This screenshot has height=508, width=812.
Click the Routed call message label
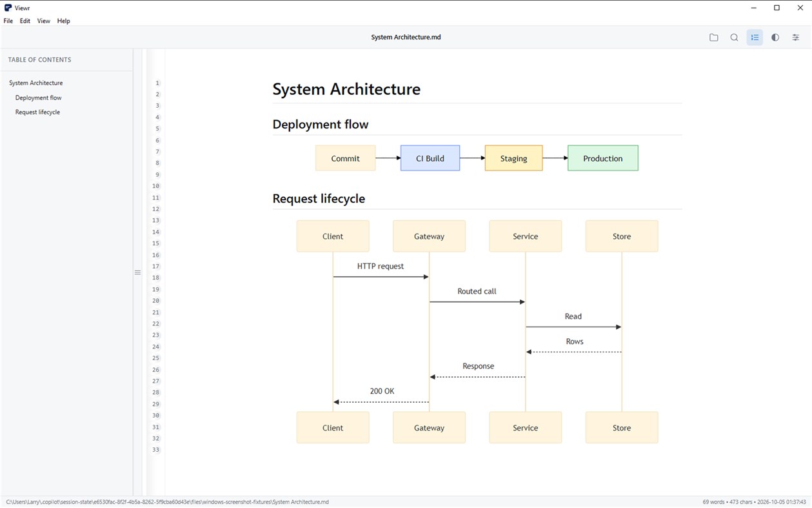[x=477, y=291]
